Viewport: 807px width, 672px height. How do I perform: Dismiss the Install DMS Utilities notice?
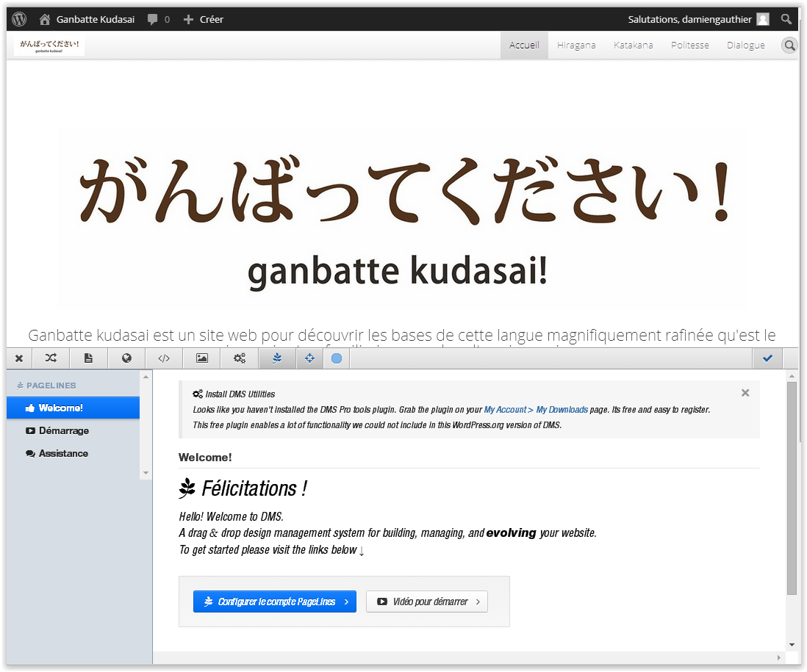745,393
